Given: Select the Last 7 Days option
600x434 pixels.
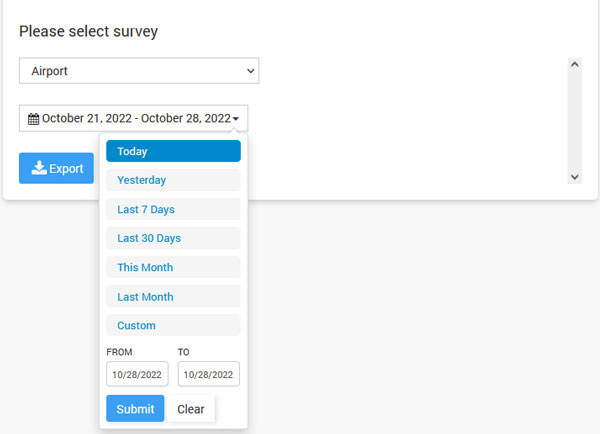Looking at the screenshot, I should point(173,209).
